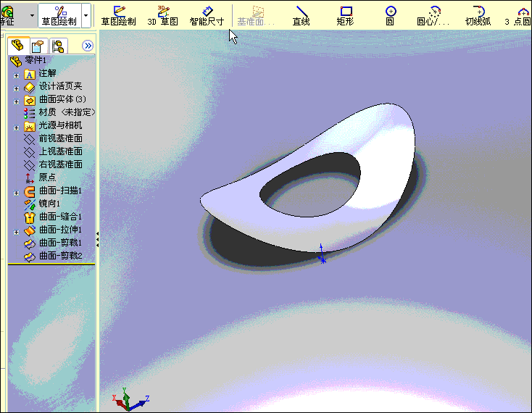532x413 pixels.
Task: Select the 注解 tree item
Action: pos(40,74)
